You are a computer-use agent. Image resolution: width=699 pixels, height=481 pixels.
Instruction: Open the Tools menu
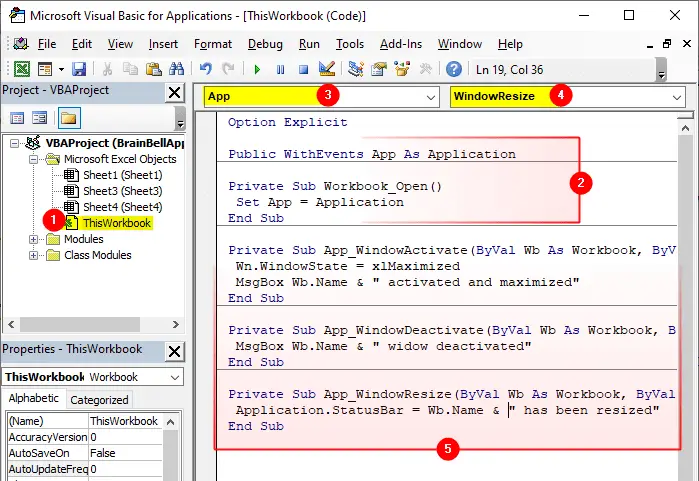coord(350,44)
